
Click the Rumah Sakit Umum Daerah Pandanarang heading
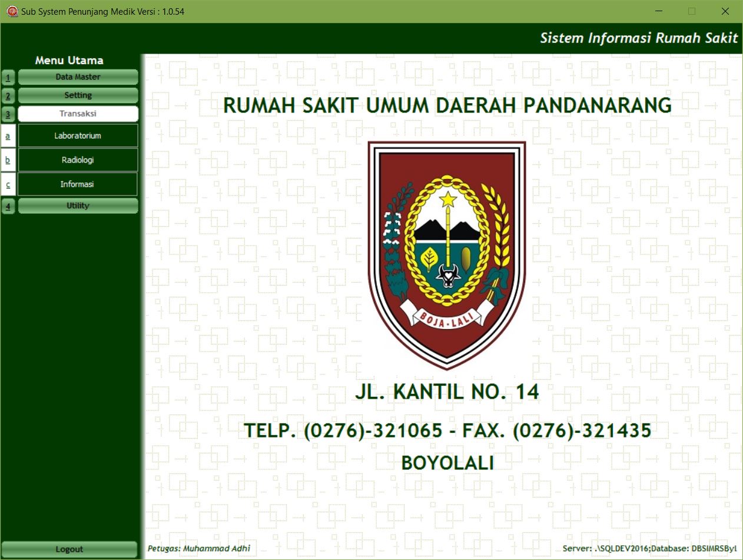(447, 105)
